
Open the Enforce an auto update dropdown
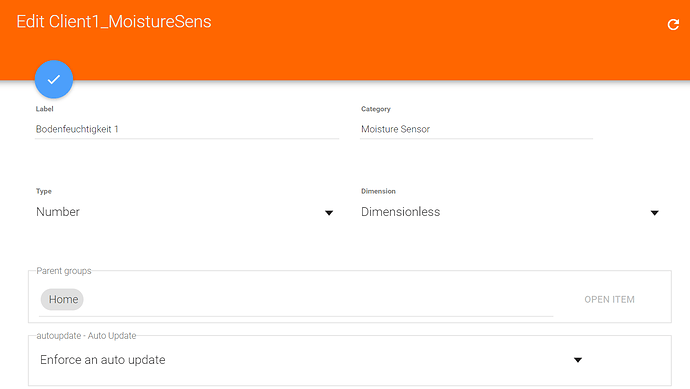[x=312, y=360]
